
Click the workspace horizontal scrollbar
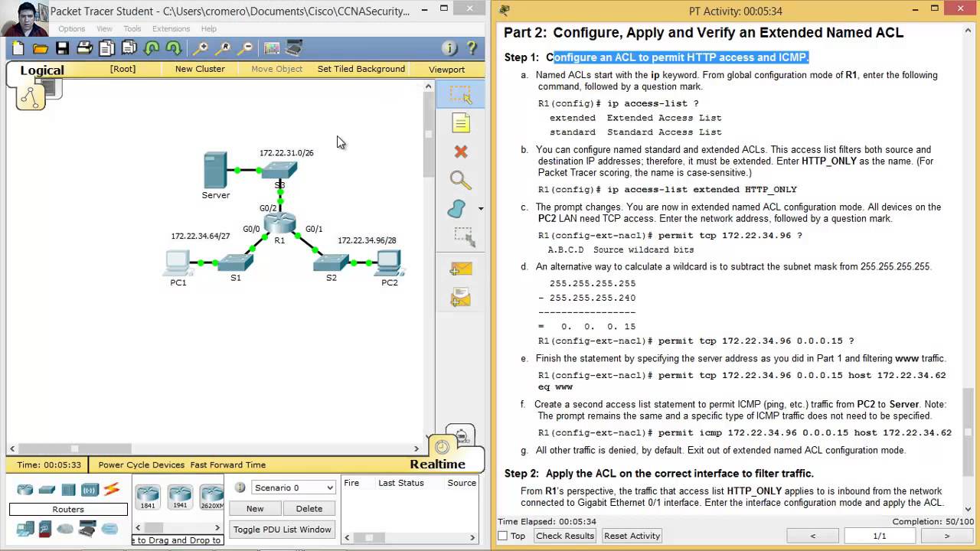click(214, 448)
